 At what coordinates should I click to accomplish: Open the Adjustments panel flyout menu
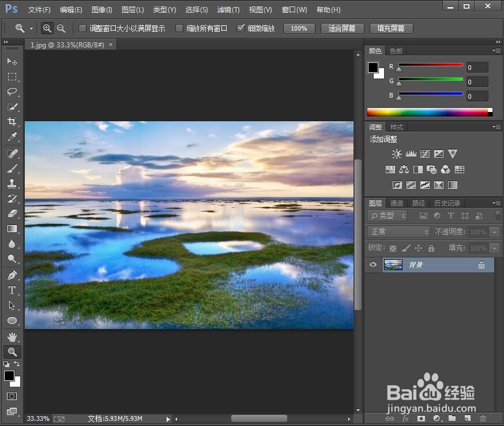pos(497,127)
